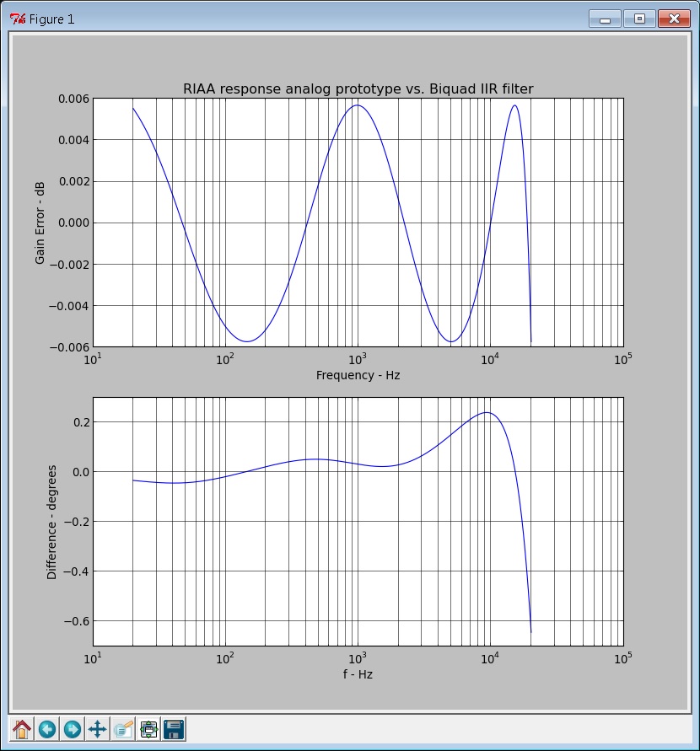Activate the zoom-to-rectangle tool
This screenshot has width=700, height=751.
[123, 729]
